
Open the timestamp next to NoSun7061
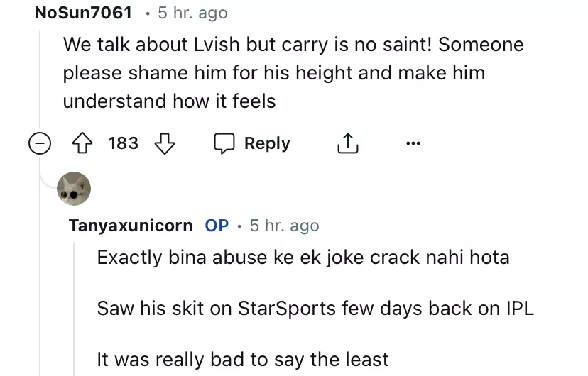click(191, 13)
